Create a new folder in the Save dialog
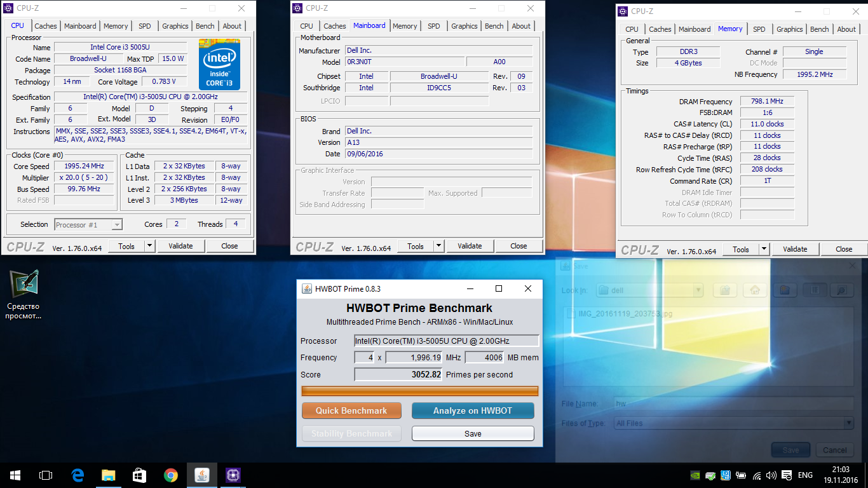This screenshot has height=488, width=868. click(785, 290)
